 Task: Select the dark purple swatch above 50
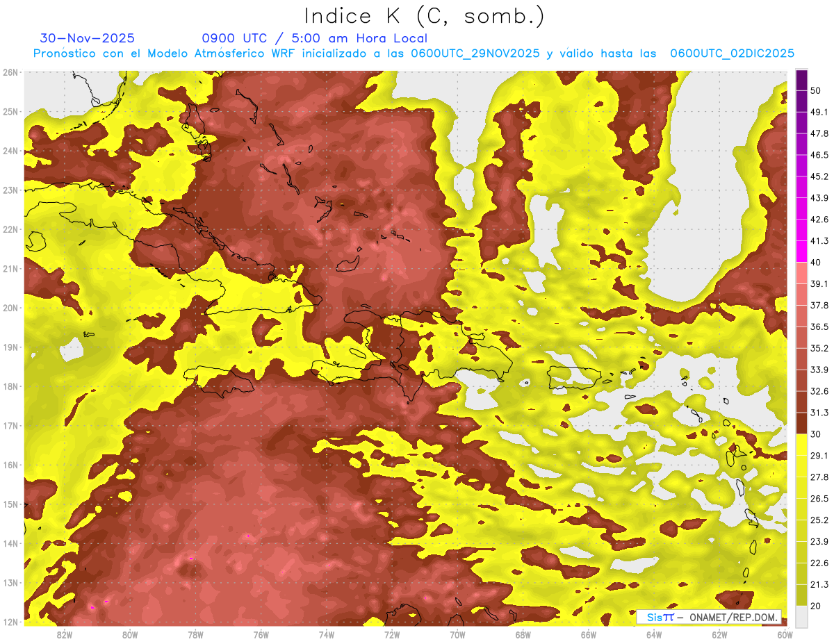pyautogui.click(x=801, y=80)
